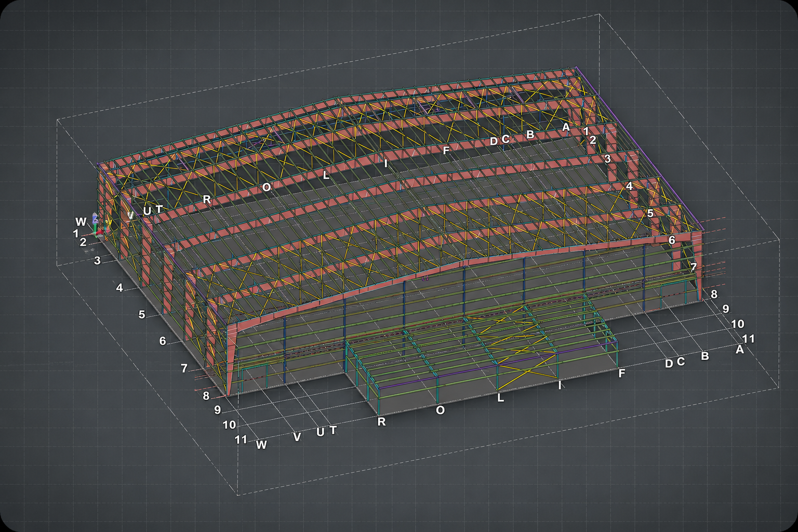
Task: Pick ground-level grid label 3 near the axis gizmo
Action: point(97,260)
